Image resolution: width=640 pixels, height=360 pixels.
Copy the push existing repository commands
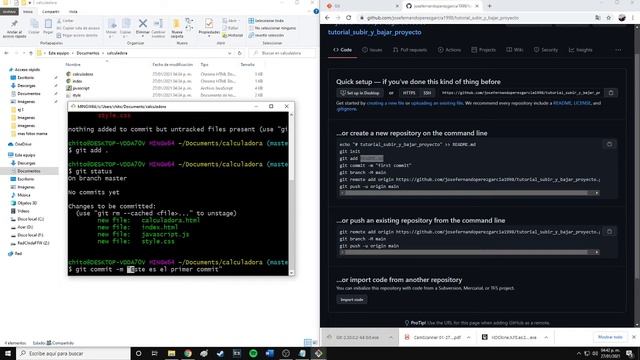click(x=609, y=232)
